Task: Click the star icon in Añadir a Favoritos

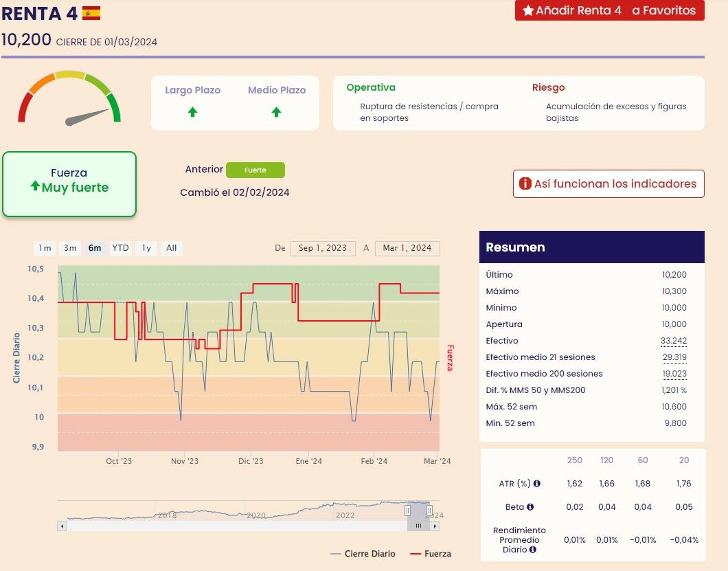Action: [528, 11]
